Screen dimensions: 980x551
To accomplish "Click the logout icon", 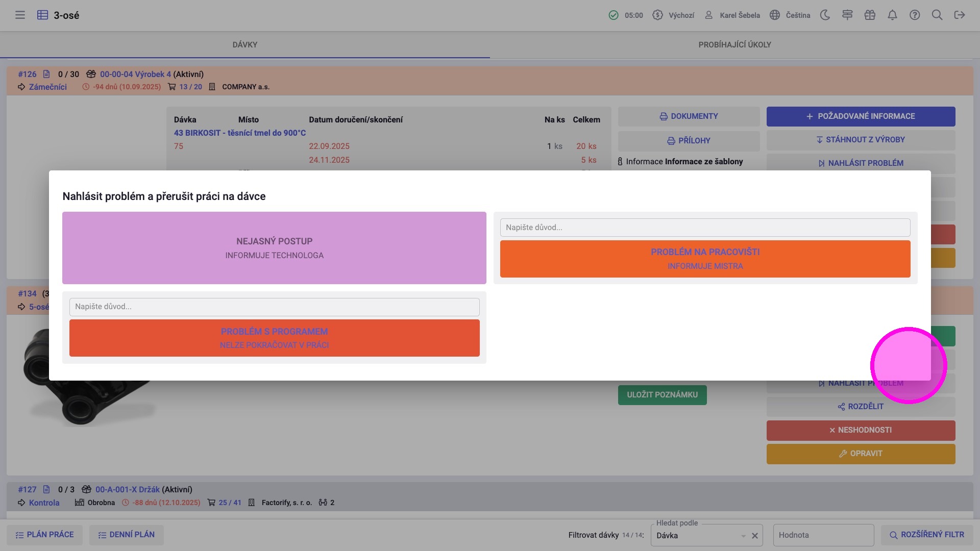I will pyautogui.click(x=960, y=15).
